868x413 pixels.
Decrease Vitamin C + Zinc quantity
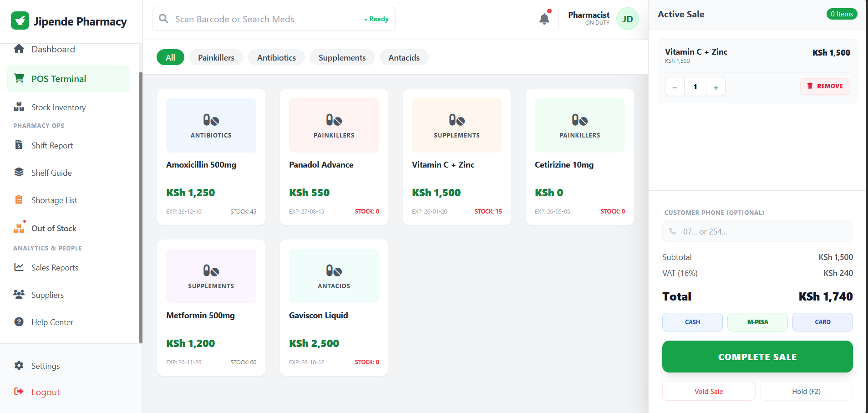coord(675,87)
